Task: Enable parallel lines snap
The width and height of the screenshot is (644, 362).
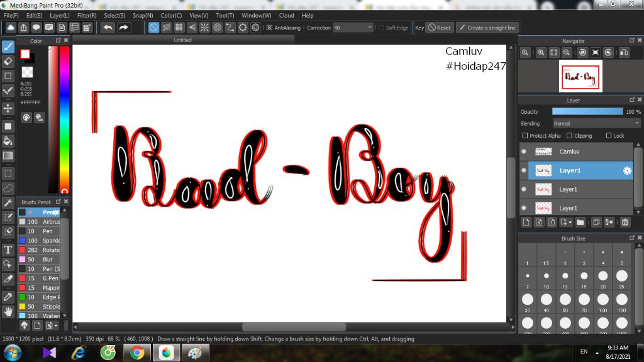Action: click(x=166, y=28)
